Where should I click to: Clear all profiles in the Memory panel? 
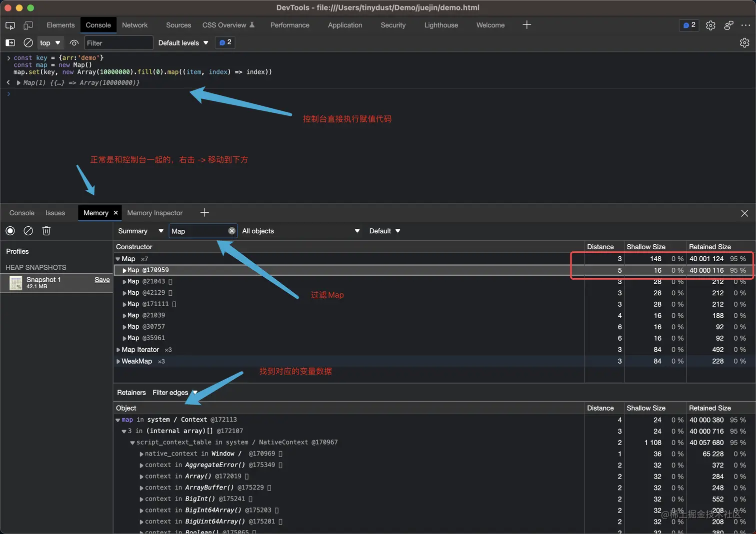point(28,231)
